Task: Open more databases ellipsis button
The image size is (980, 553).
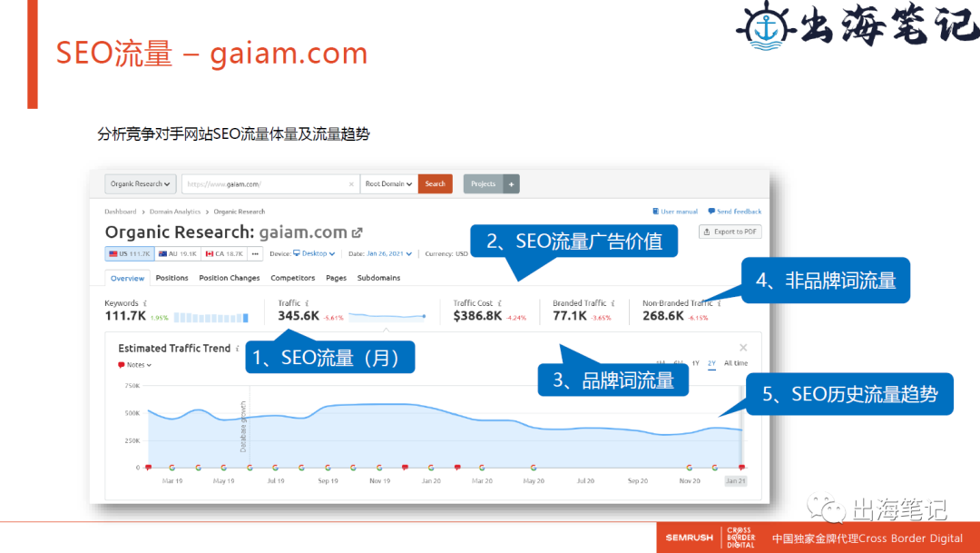Action: coord(255,254)
